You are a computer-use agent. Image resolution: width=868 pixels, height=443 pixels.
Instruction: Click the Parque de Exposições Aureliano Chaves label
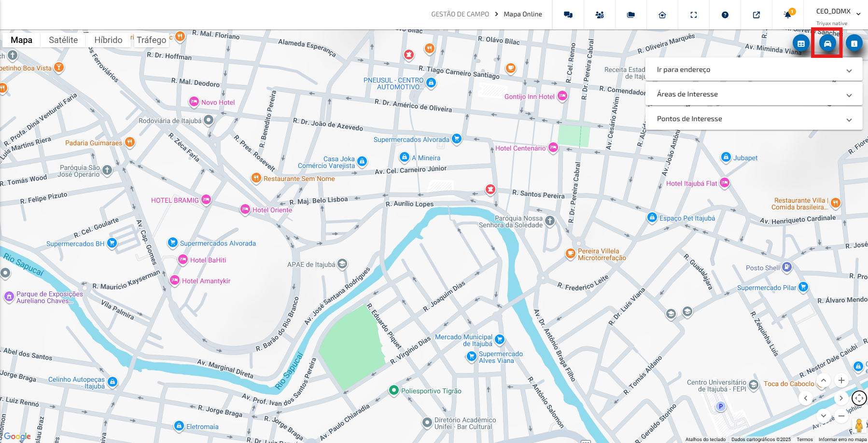pyautogui.click(x=50, y=297)
